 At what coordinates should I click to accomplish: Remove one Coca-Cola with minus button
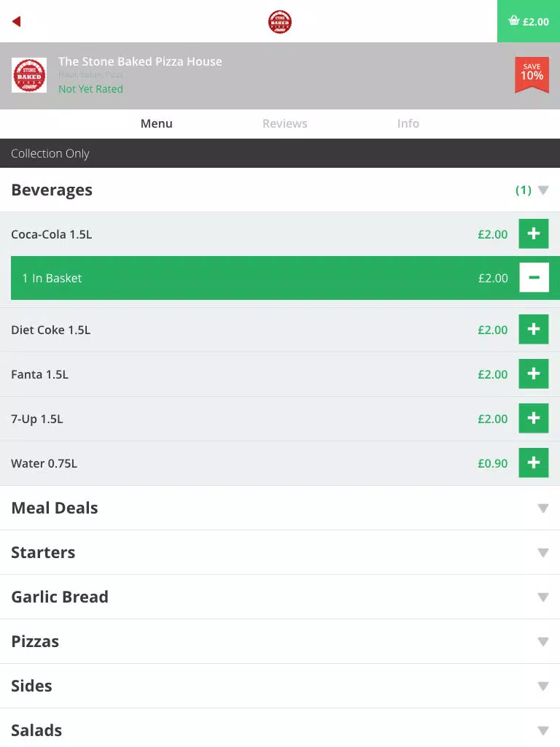[534, 278]
